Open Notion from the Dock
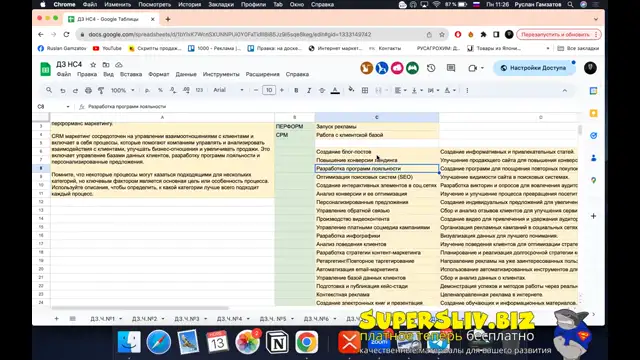 [277, 342]
